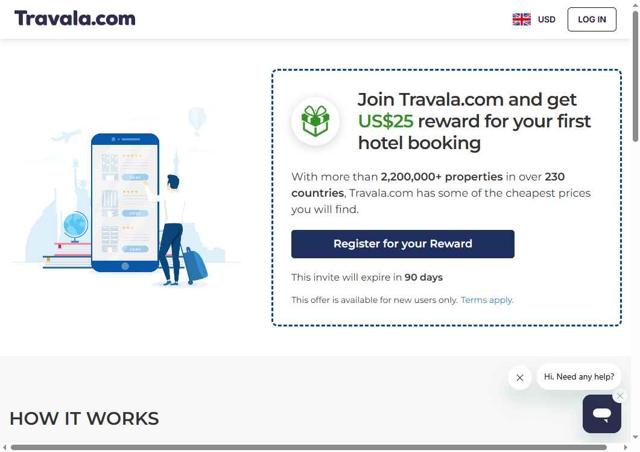Select the UK flag language icon

pyautogui.click(x=521, y=19)
